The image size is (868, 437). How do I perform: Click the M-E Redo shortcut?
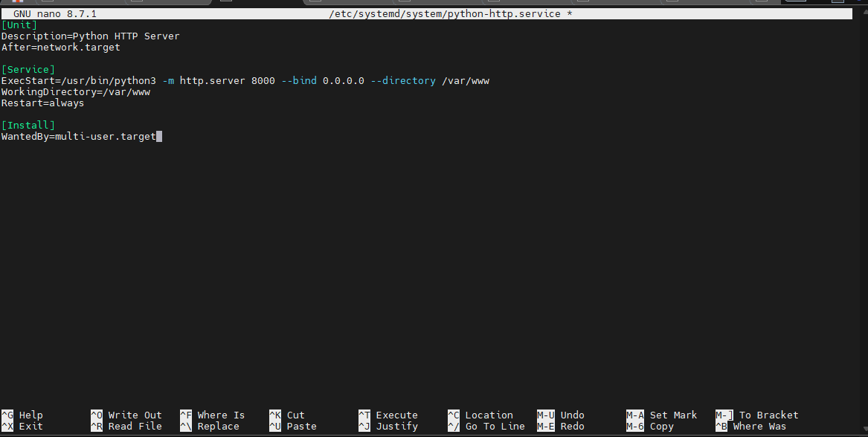tap(561, 426)
